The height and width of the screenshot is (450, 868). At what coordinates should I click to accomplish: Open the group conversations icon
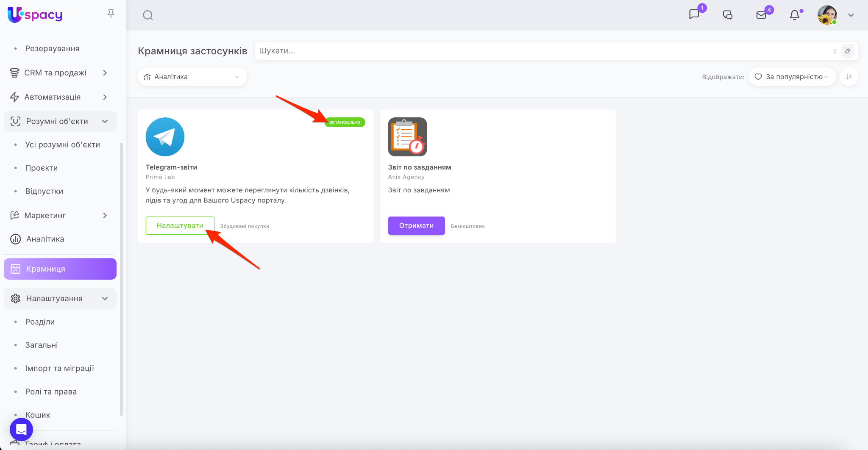click(x=728, y=15)
